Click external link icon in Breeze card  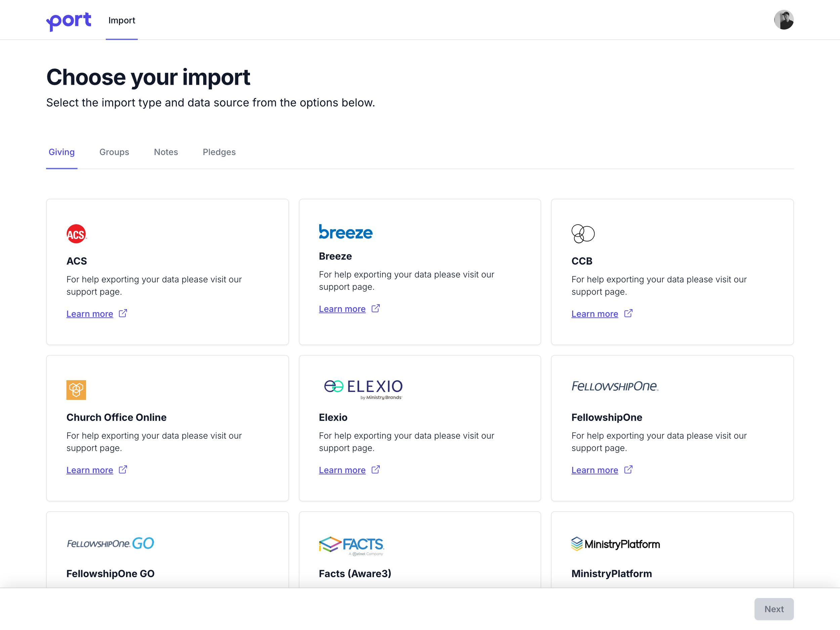[376, 309]
